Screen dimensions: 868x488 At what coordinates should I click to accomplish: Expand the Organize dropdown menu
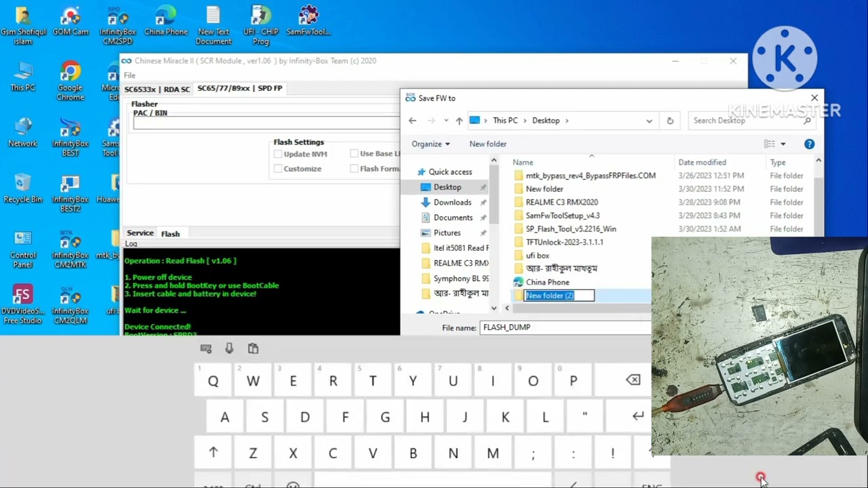431,144
